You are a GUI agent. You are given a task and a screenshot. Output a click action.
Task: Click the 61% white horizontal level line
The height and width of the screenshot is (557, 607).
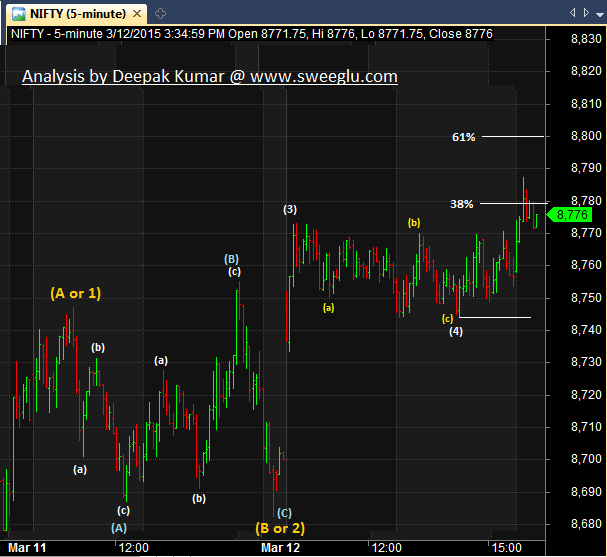point(513,137)
